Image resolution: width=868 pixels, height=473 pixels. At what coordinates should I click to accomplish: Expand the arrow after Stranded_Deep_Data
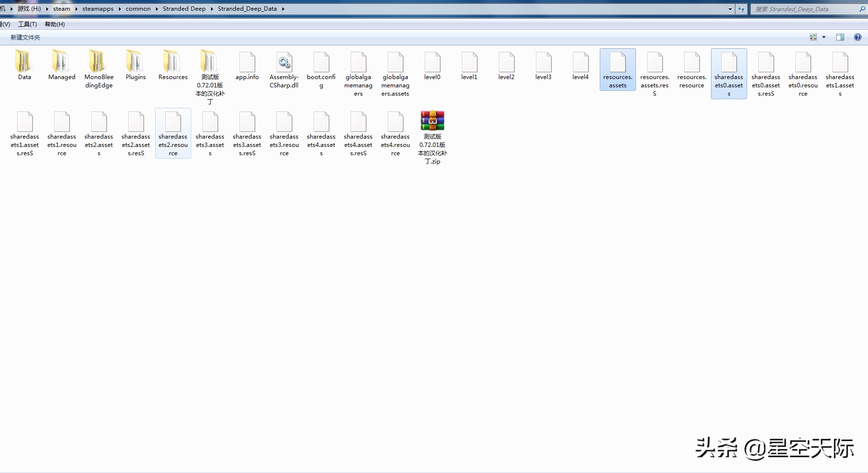coord(283,9)
